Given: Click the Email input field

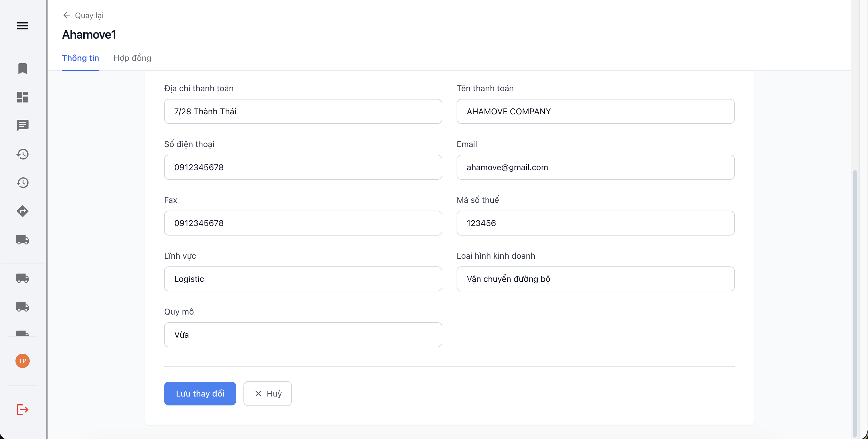Looking at the screenshot, I should (595, 167).
